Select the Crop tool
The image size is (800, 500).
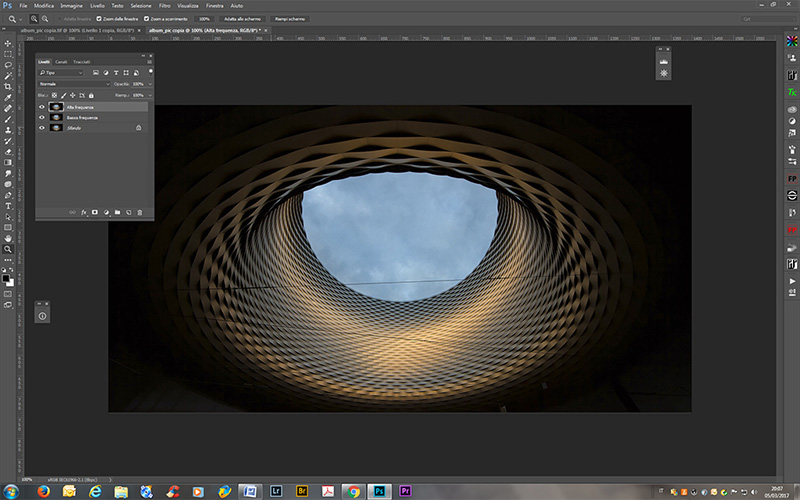[8, 86]
